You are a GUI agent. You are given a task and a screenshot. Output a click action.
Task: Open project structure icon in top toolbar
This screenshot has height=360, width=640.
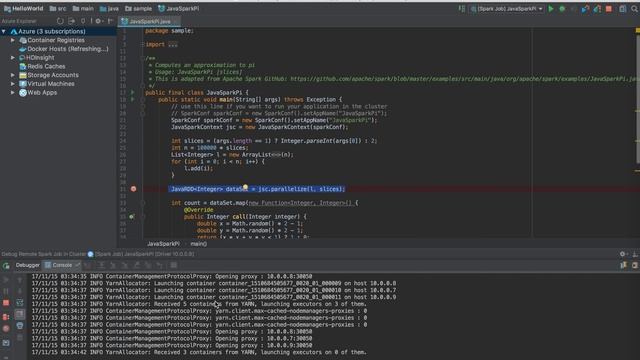[622, 9]
